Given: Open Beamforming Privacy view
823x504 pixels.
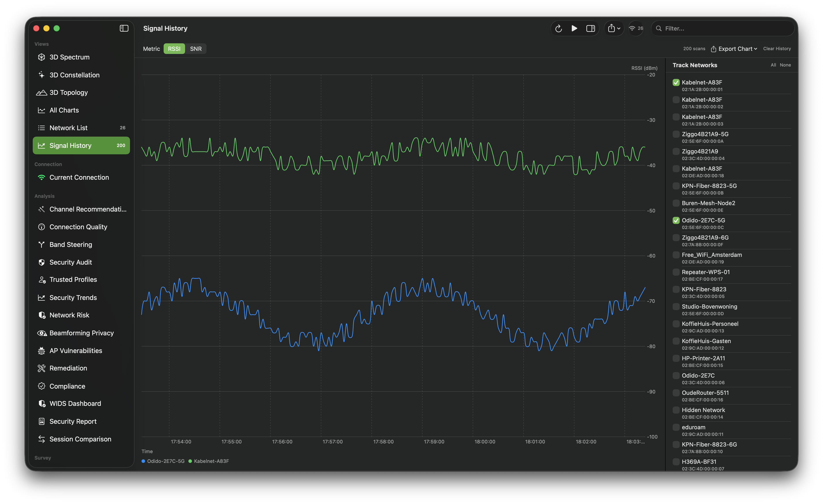Looking at the screenshot, I should 81,333.
